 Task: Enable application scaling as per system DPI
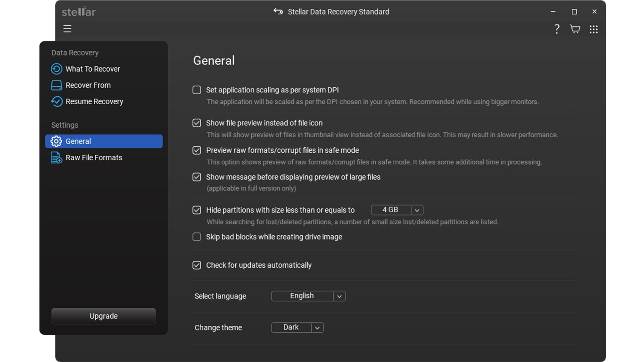(x=197, y=90)
